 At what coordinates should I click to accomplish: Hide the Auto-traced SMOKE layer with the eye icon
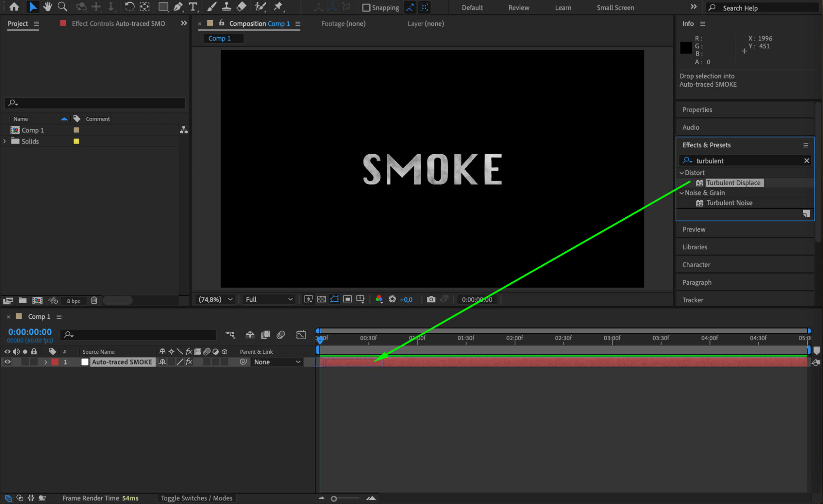[7, 362]
